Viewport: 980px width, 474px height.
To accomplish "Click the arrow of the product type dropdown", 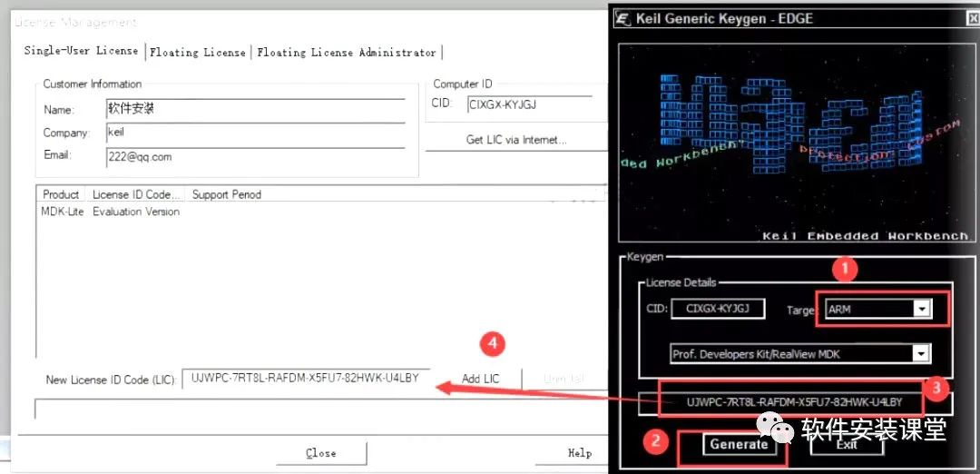I will 921,354.
